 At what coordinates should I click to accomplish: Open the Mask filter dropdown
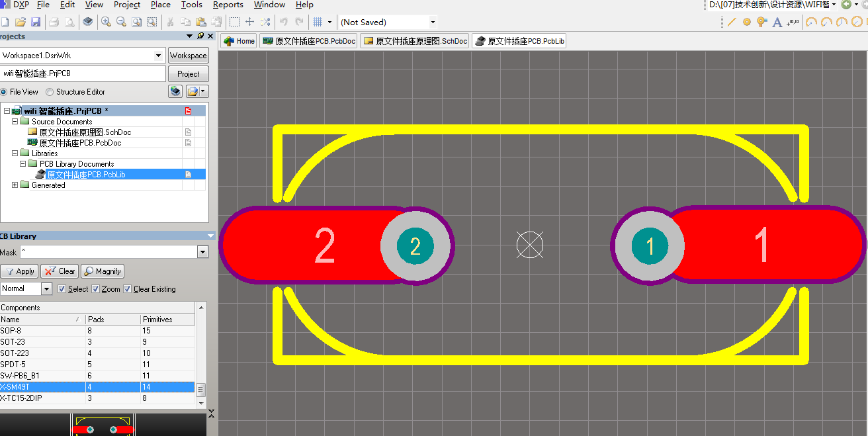pos(202,252)
